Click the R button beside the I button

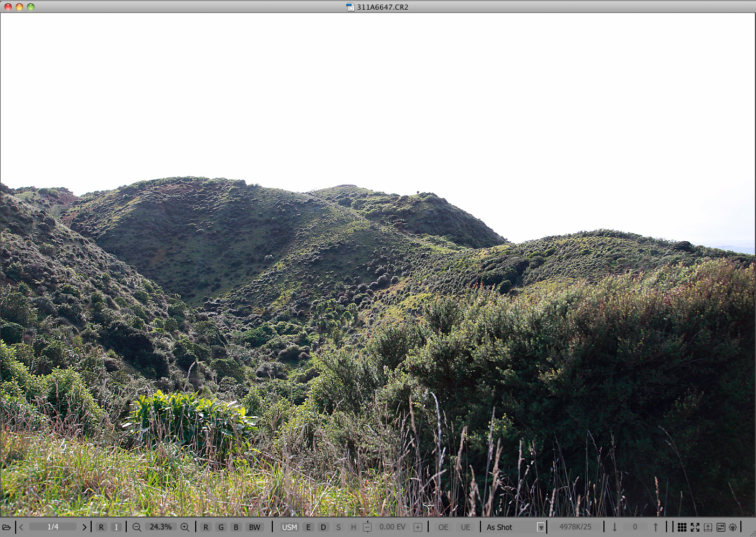click(x=101, y=527)
